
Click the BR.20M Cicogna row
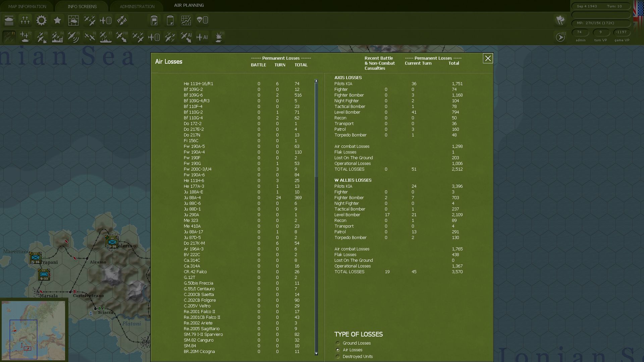pyautogui.click(x=243, y=352)
